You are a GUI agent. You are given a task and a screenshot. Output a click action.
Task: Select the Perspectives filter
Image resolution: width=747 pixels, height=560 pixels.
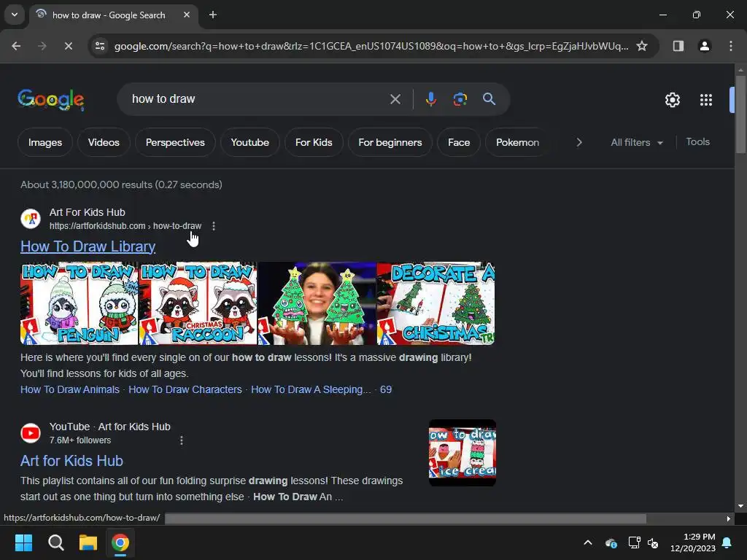click(175, 142)
